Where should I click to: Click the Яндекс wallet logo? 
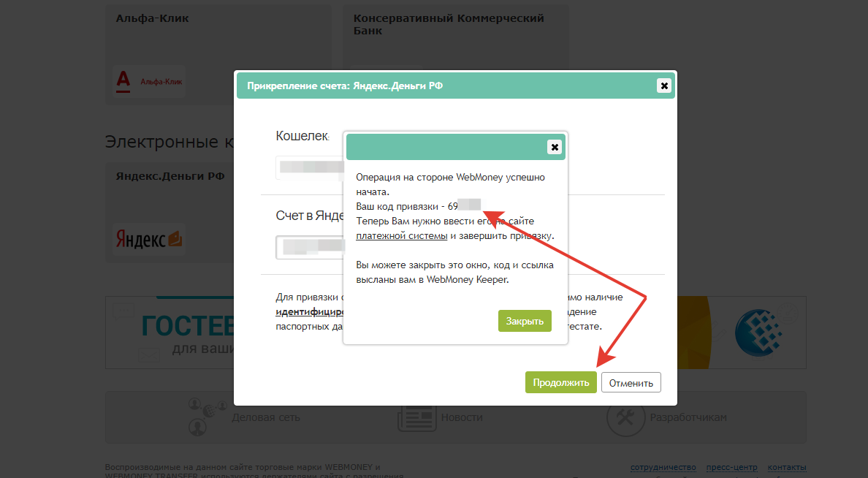coord(148,239)
